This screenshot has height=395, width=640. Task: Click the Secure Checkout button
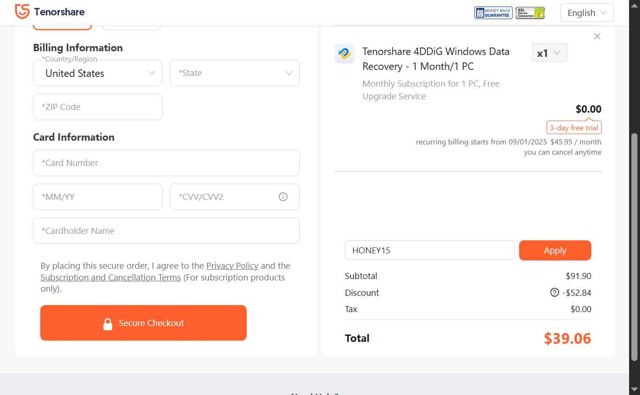pyautogui.click(x=143, y=323)
